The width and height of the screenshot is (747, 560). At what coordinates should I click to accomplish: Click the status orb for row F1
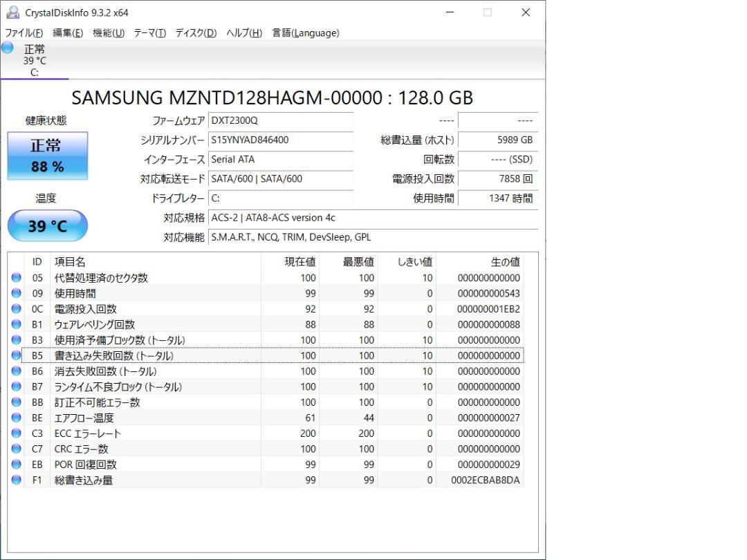tap(16, 480)
